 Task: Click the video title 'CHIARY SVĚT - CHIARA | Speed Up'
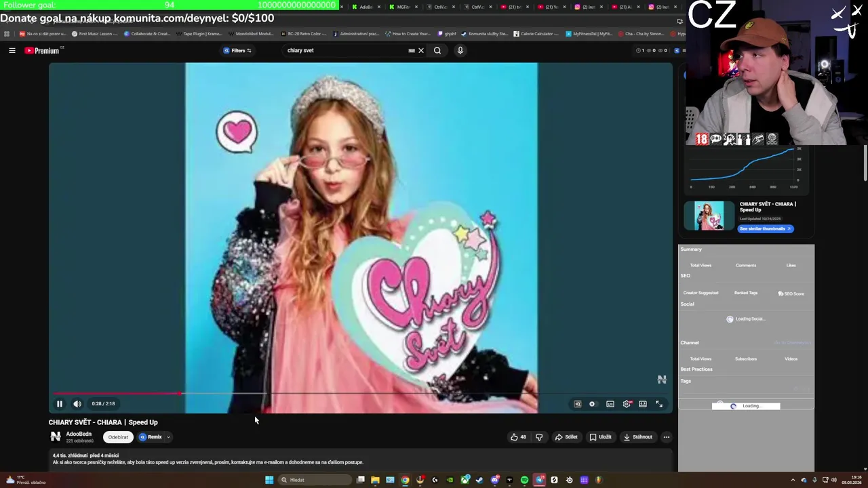coord(103,422)
